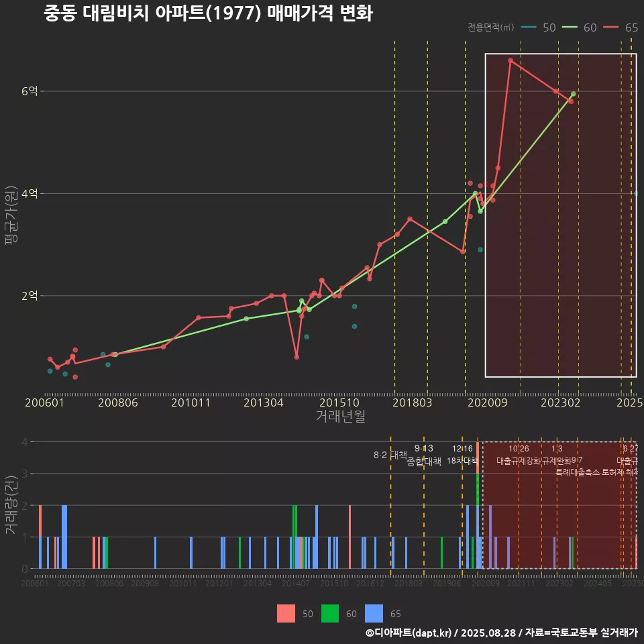Click the 9·13 종합대책 policy label
644x644 pixels.
424,455
